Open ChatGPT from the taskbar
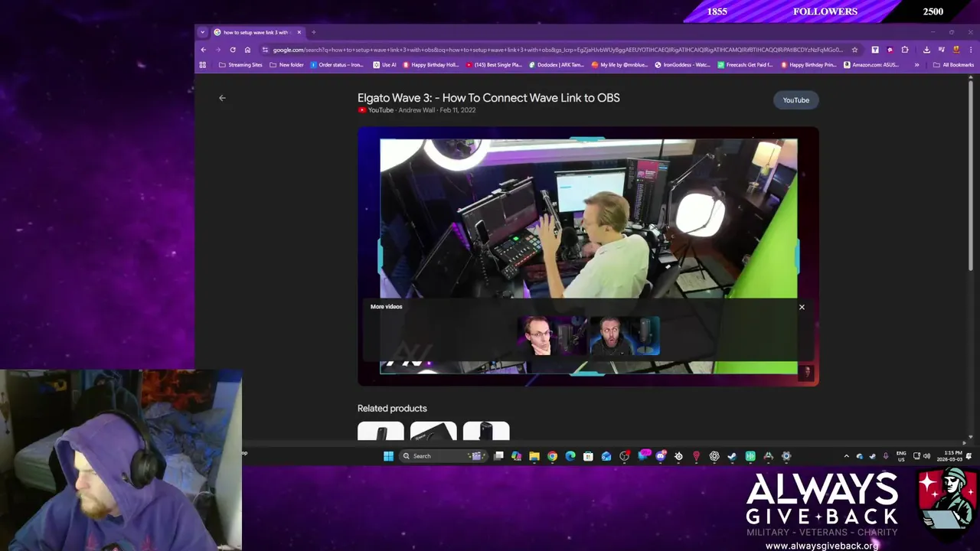This screenshot has width=980, height=551. point(714,456)
